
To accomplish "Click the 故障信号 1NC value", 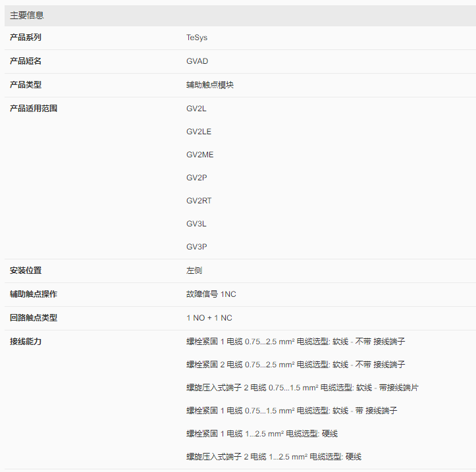I will point(211,294).
